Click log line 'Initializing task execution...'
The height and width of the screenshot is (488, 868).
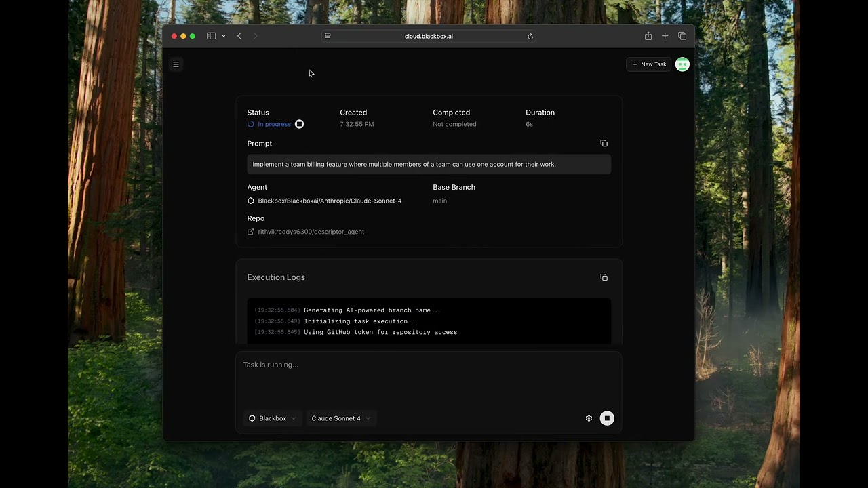[x=361, y=321]
